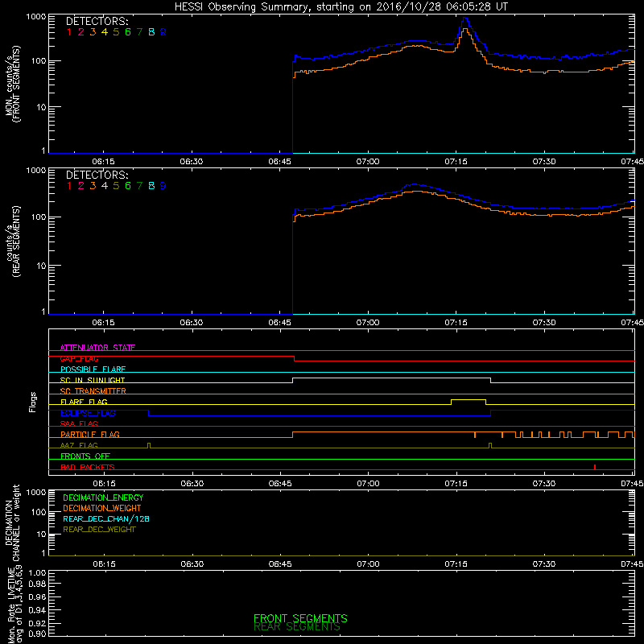Click the FLARE_FLAG label

tap(84, 402)
